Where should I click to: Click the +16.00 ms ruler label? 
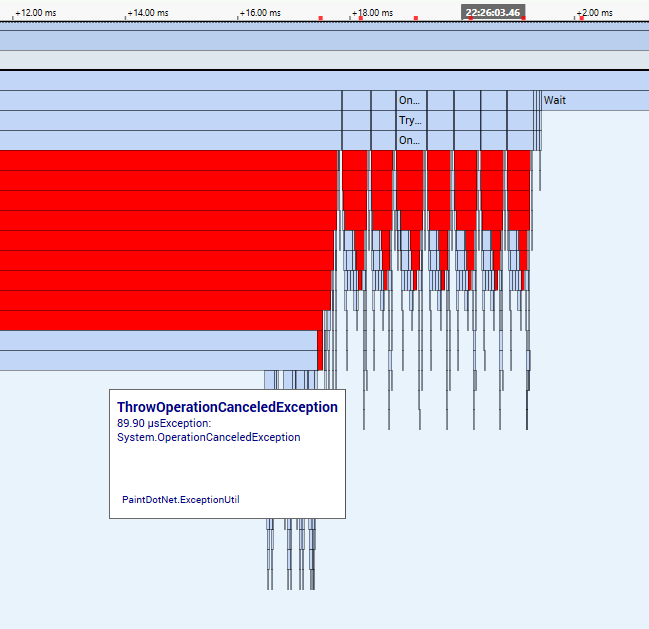pos(260,13)
